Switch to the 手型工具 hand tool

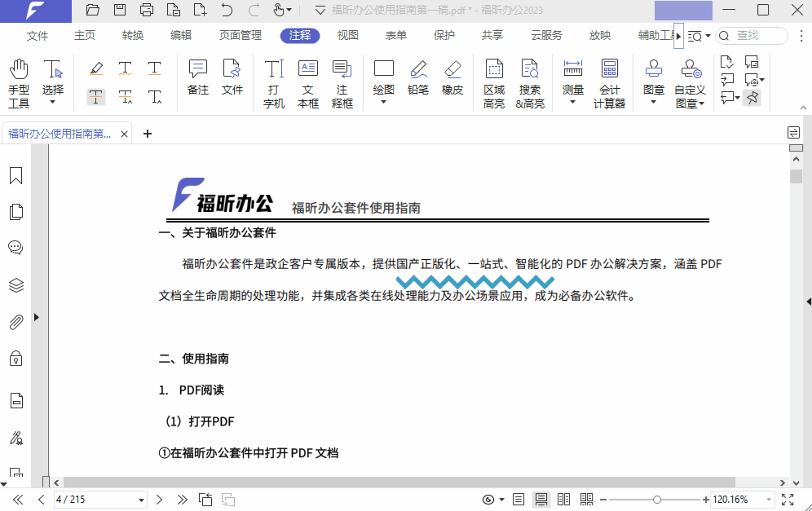18,79
